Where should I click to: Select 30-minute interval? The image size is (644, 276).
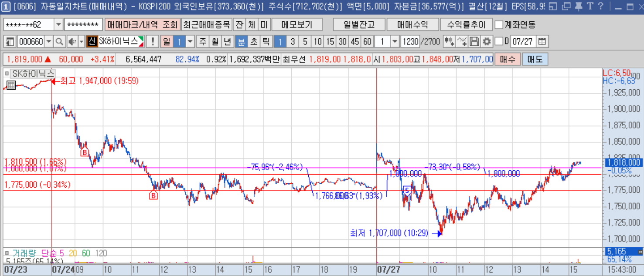coord(343,42)
